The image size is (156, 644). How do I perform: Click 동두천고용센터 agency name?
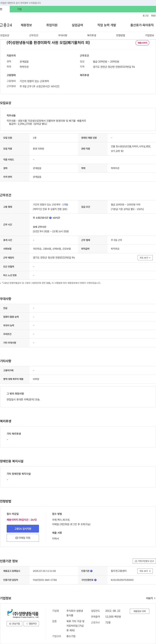coord(119,571)
